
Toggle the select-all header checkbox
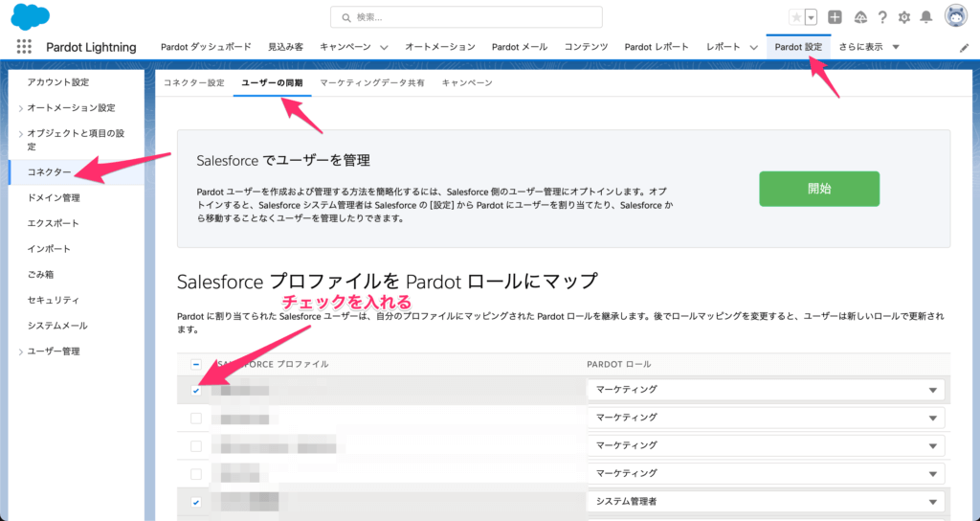tap(196, 364)
